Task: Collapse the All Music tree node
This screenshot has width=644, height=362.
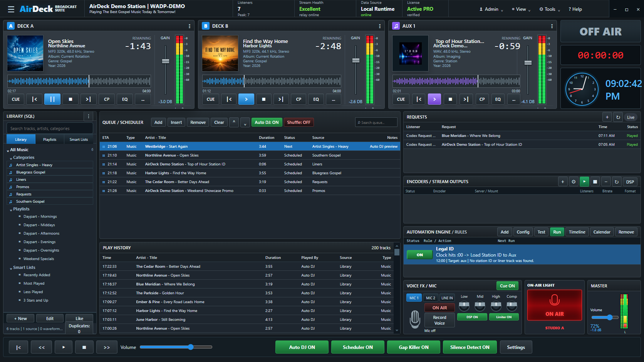Action: 8,150
